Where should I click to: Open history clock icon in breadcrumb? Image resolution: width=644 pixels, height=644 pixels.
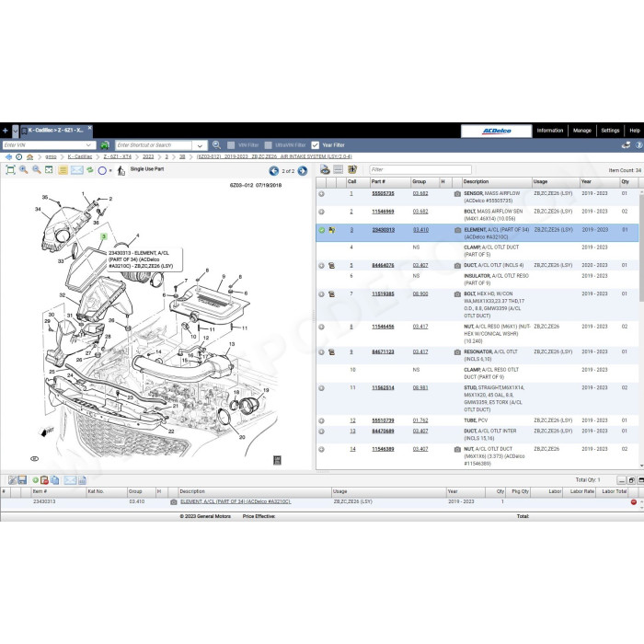coord(19,157)
